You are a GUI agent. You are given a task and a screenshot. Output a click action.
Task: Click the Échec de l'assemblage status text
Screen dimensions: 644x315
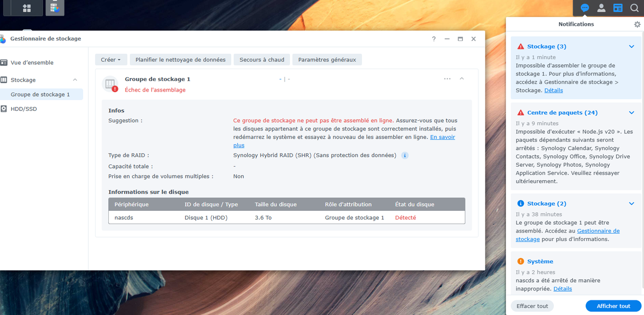155,90
